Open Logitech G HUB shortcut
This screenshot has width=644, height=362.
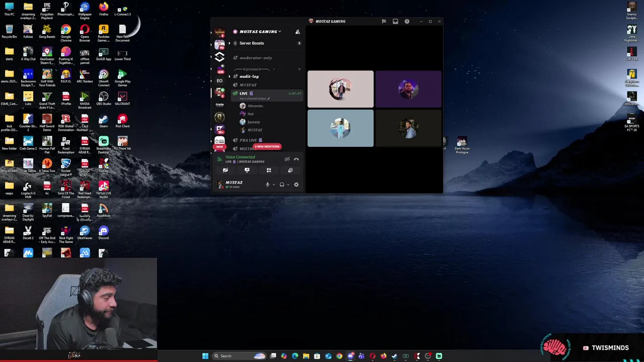[x=28, y=189]
